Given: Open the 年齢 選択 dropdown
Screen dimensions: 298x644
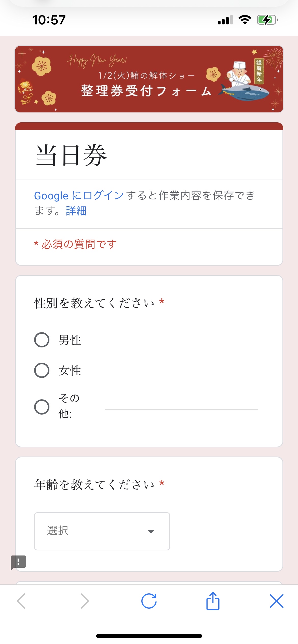Looking at the screenshot, I should point(102,531).
